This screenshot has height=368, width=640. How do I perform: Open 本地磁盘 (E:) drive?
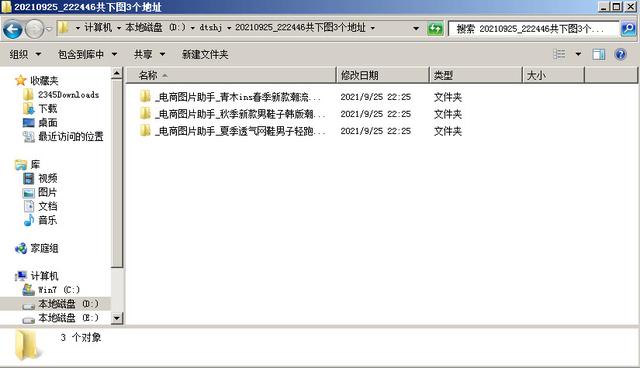68,318
